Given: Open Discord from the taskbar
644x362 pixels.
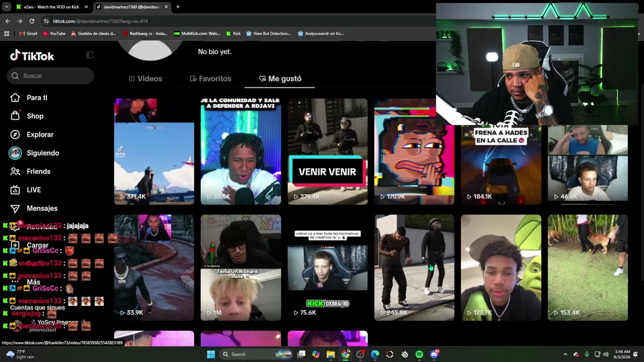Looking at the screenshot, I should [x=434, y=354].
